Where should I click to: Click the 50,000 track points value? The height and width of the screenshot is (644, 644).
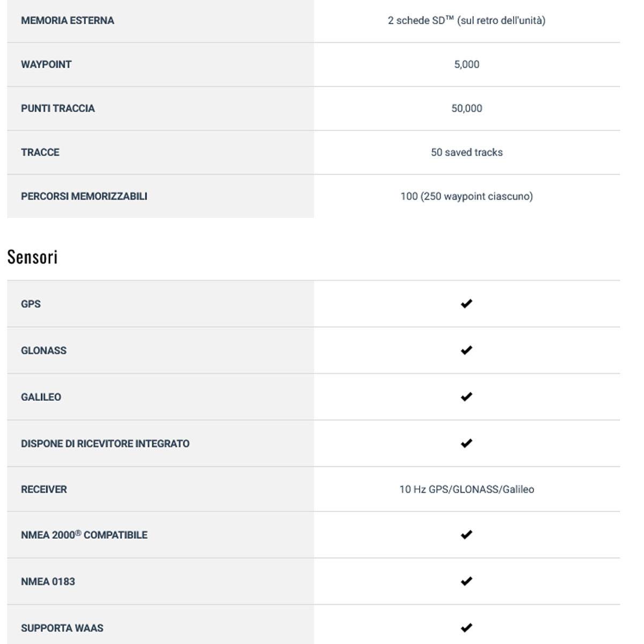(x=467, y=108)
